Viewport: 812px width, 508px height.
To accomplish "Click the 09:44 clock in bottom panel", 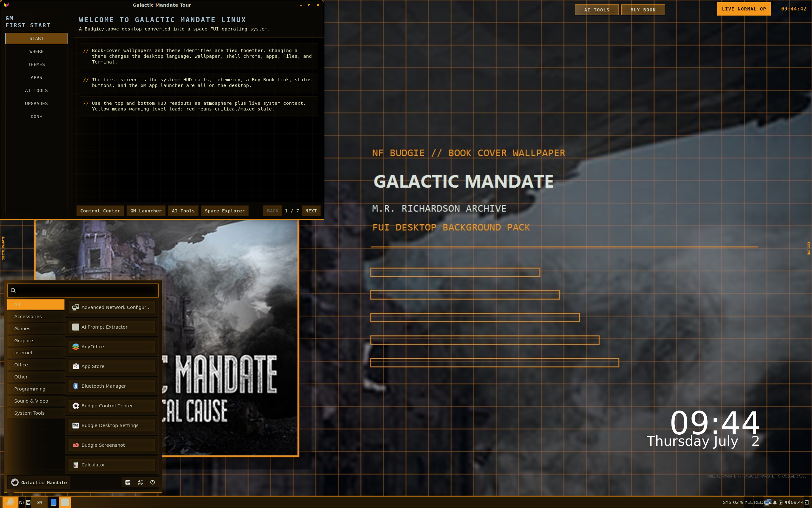I will click(x=797, y=502).
